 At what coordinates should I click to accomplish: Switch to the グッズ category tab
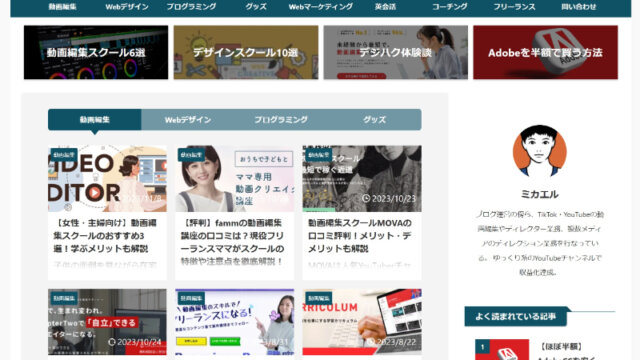tap(374, 120)
